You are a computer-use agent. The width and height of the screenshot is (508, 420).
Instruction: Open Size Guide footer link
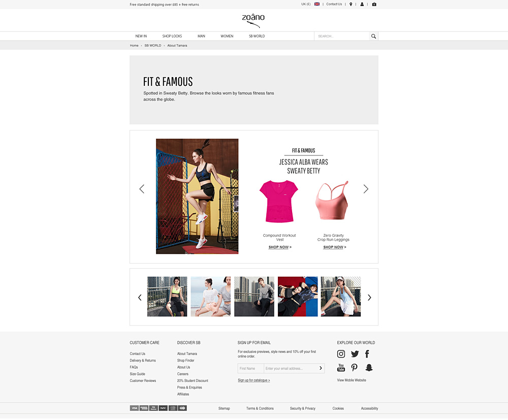tap(137, 374)
